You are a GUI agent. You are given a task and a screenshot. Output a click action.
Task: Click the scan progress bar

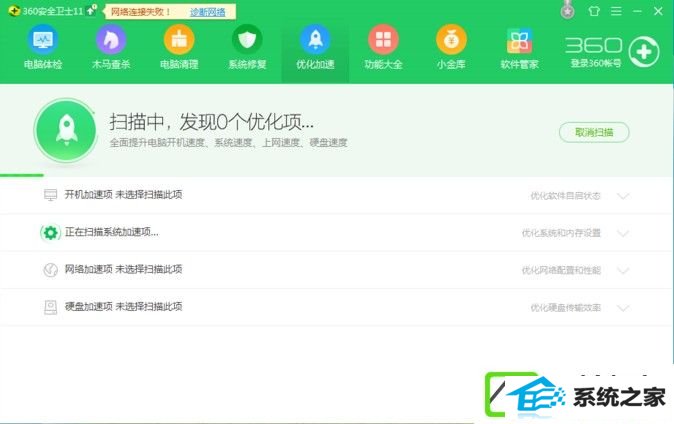(21, 175)
